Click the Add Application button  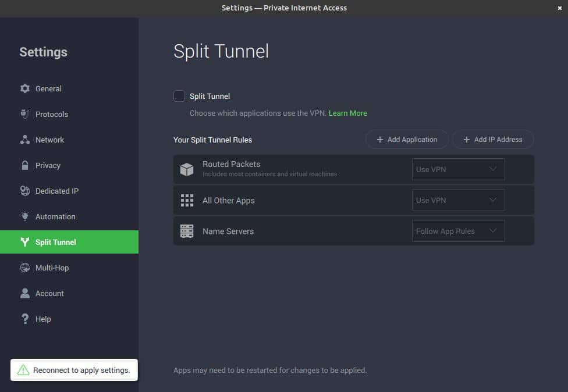point(407,140)
